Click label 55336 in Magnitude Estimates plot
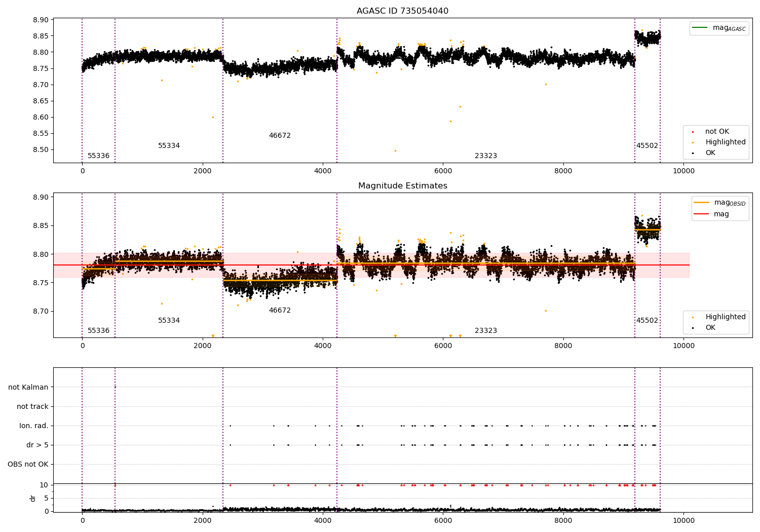Screen dimensions: 760x532 pos(98,331)
